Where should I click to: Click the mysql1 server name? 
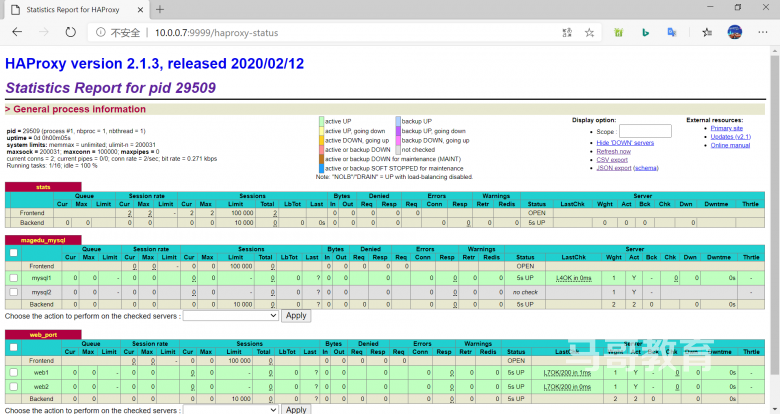41,278
